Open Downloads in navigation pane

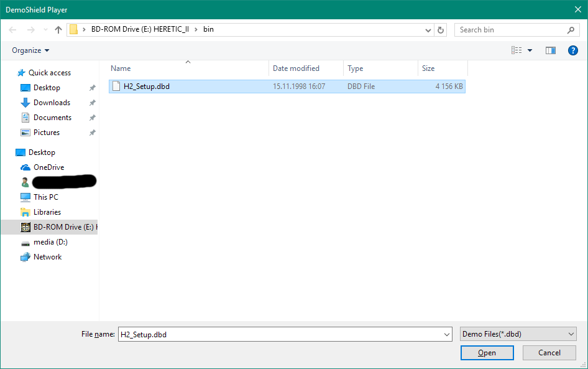[x=52, y=103]
